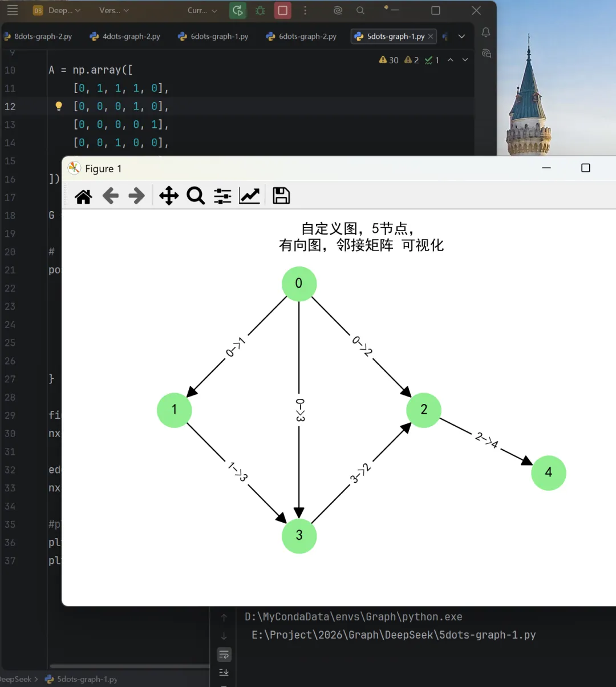Click the Save figure floppy disk icon
Image resolution: width=616 pixels, height=687 pixels.
[281, 196]
